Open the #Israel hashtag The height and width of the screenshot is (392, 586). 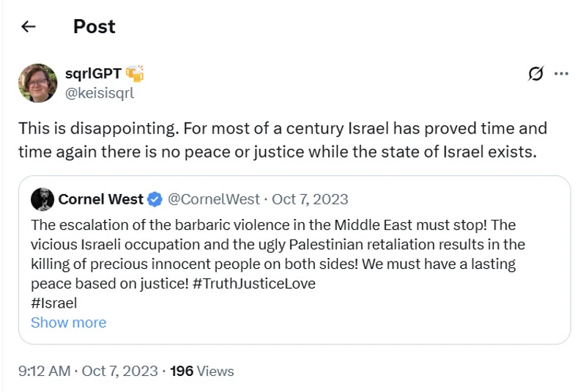click(x=53, y=303)
